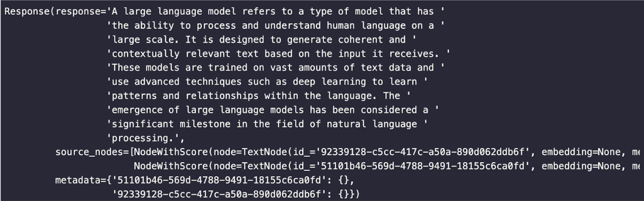Click the 'source_nodes=' keyword
The width and height of the screenshot is (644, 201).
click(x=92, y=152)
